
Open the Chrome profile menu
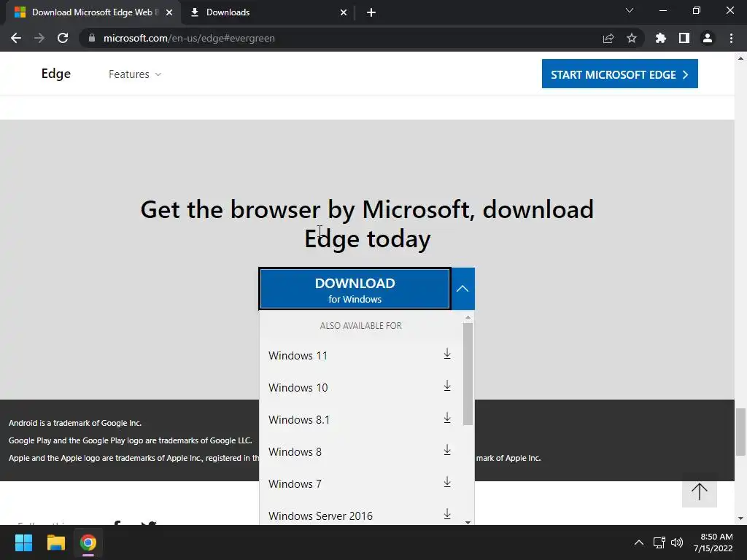pos(708,38)
